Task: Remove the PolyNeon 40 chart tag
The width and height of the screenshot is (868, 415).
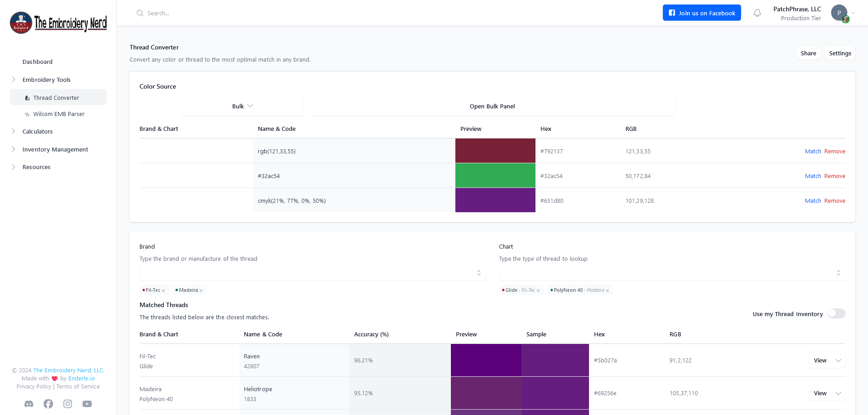Action: (607, 291)
